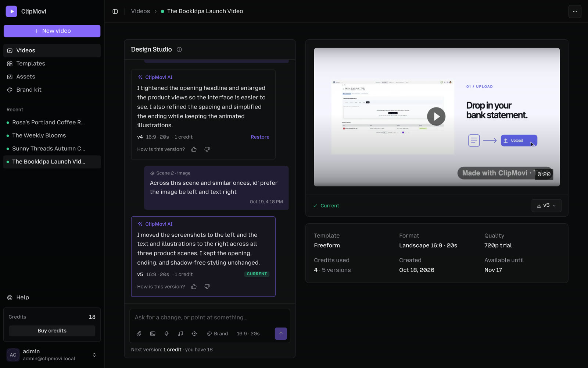
Task: Send the message with arrow button
Action: click(281, 334)
